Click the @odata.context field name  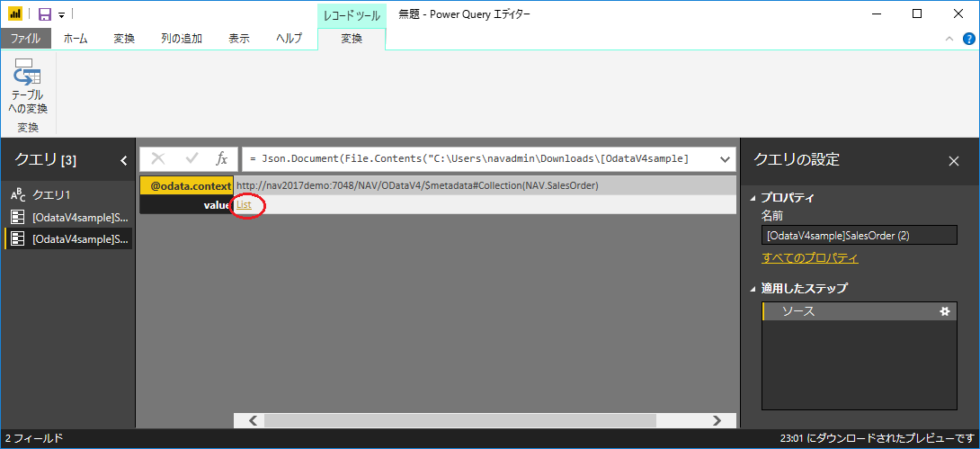point(187,185)
